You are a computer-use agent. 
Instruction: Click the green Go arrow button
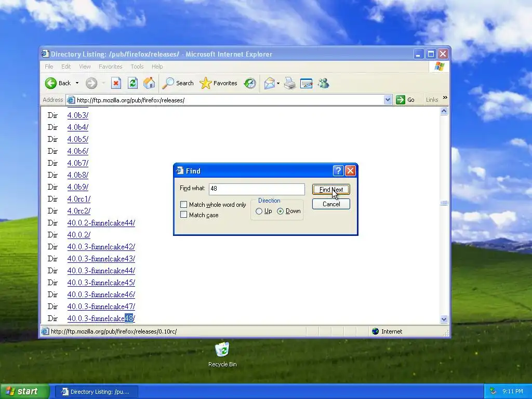coord(401,100)
